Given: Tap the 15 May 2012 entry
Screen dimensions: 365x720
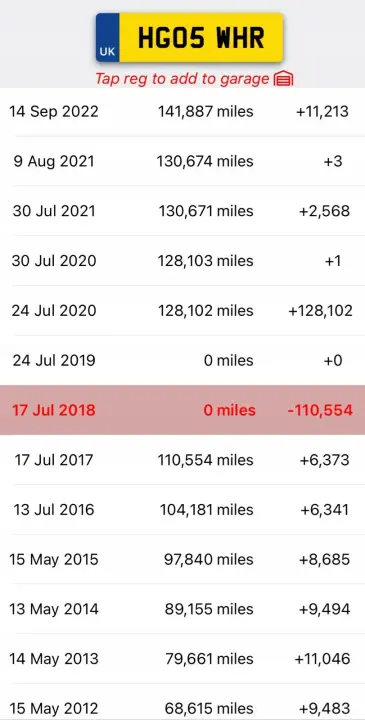Looking at the screenshot, I should click(x=182, y=703).
